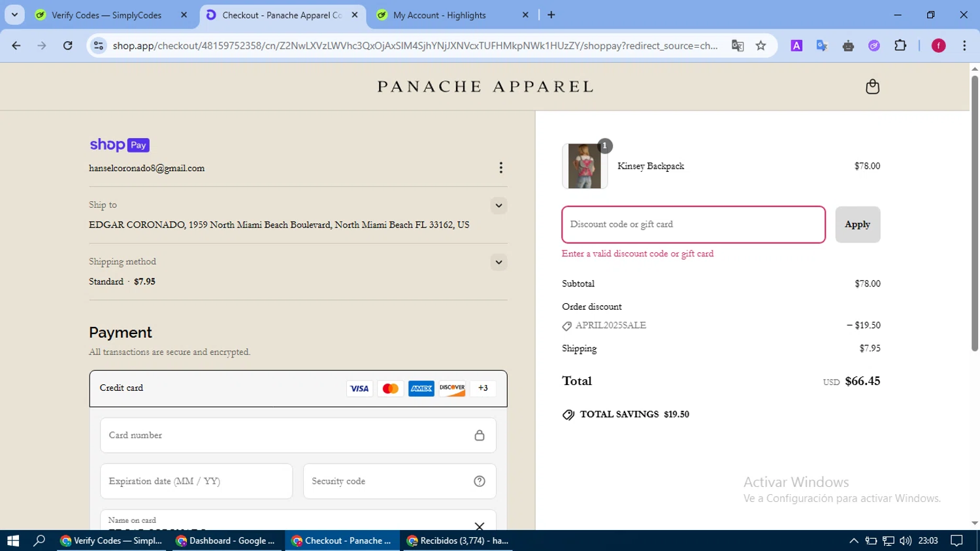980x551 pixels.
Task: Open the shopping bag cart icon
Action: (x=872, y=86)
